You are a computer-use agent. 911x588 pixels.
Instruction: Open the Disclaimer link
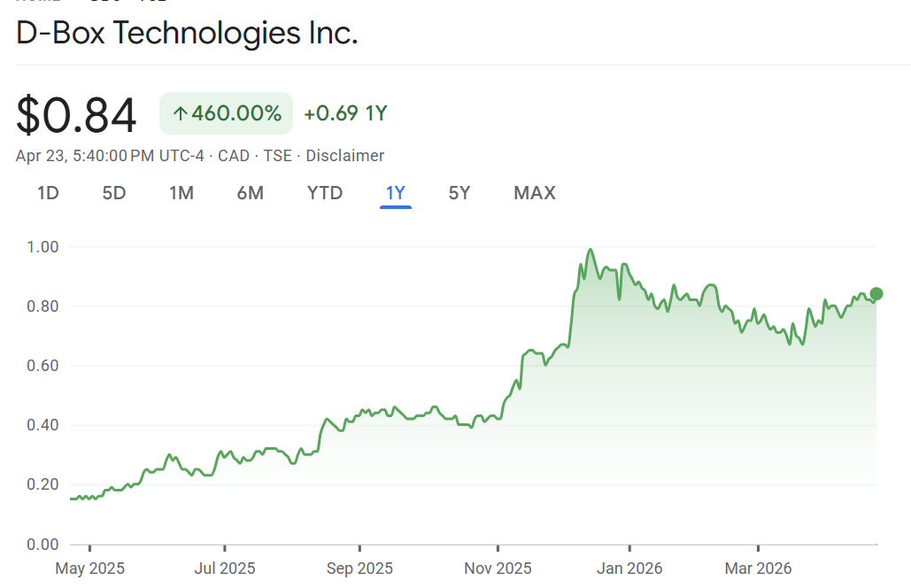point(345,156)
